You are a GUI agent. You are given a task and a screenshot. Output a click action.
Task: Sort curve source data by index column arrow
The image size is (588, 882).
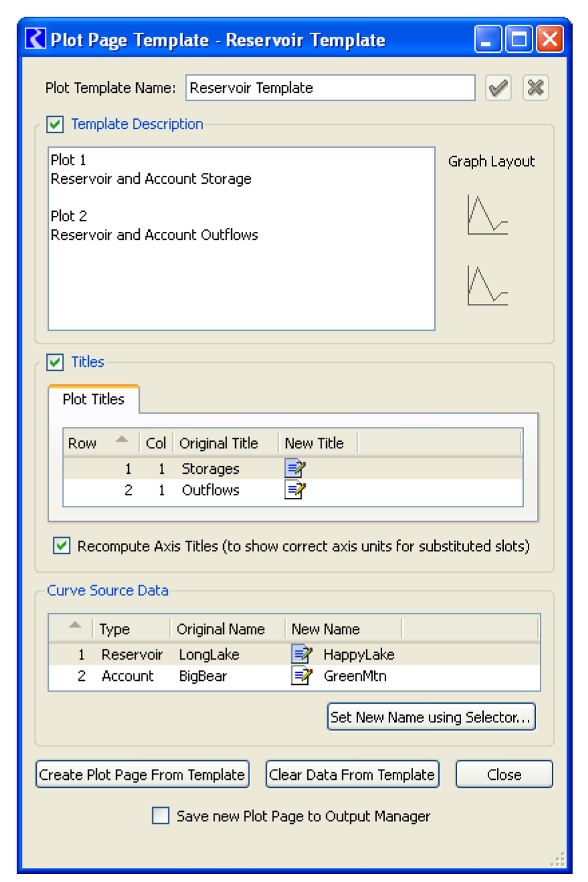tap(75, 629)
